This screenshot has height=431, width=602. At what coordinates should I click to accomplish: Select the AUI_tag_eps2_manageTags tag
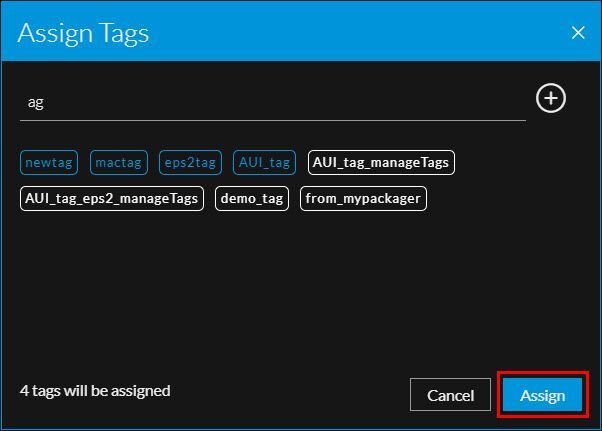111,198
